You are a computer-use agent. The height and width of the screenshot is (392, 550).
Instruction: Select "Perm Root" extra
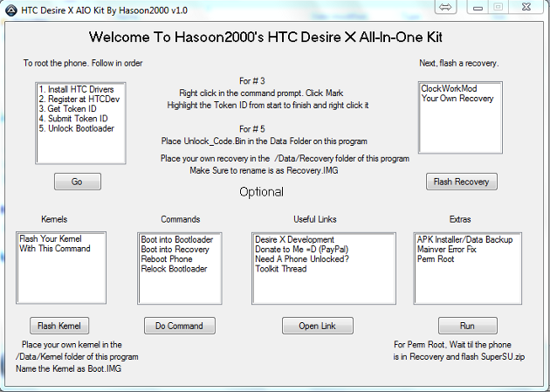tap(436, 259)
